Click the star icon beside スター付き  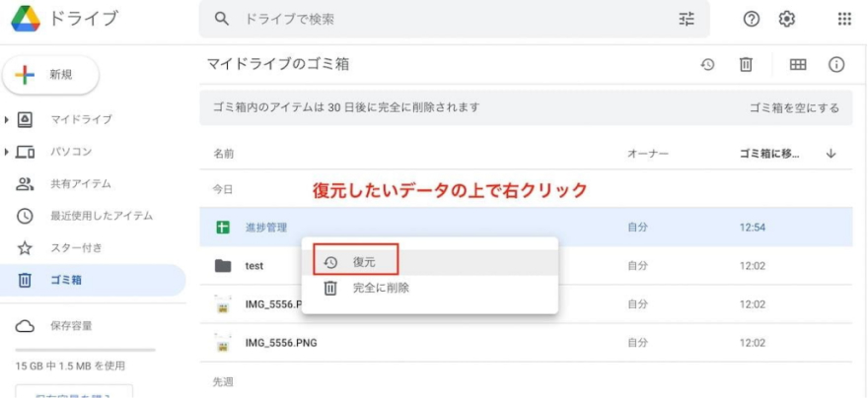[25, 248]
